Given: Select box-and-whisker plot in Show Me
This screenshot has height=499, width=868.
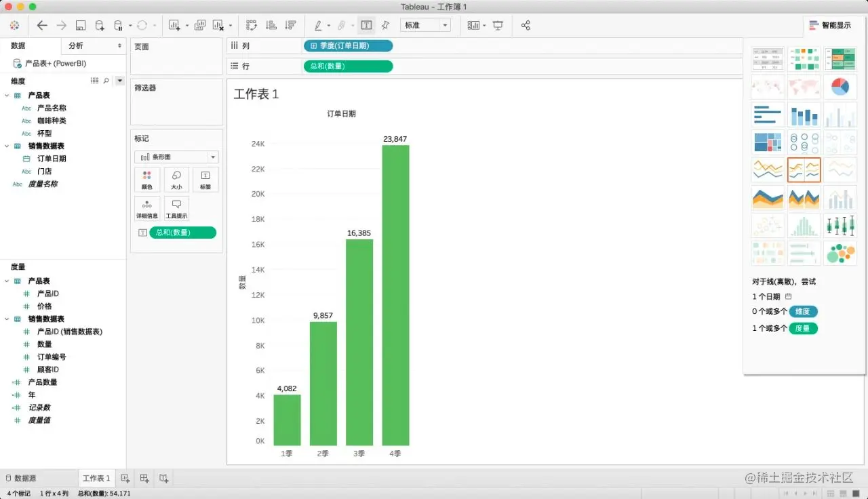Looking at the screenshot, I should (x=840, y=225).
